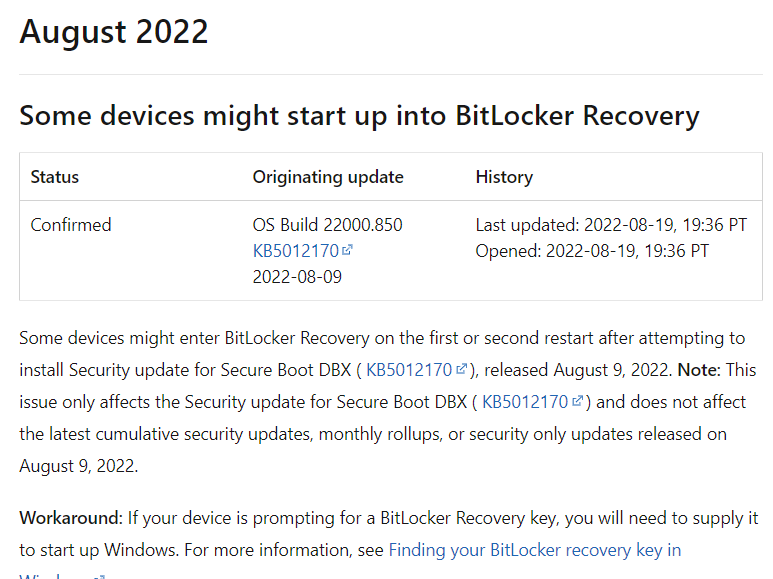Viewport: 773px width, 579px height.
Task: Open 'Finding your BitLocker recovery key' link
Action: pyautogui.click(x=534, y=550)
